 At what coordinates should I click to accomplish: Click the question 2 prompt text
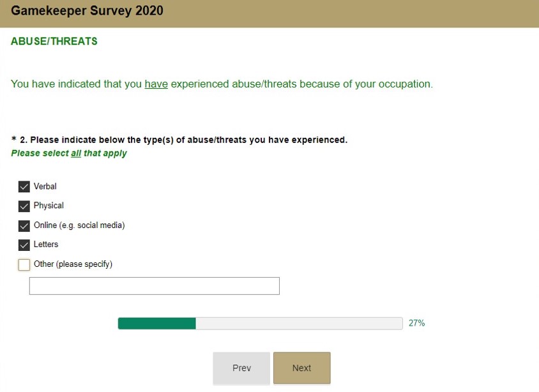point(185,140)
